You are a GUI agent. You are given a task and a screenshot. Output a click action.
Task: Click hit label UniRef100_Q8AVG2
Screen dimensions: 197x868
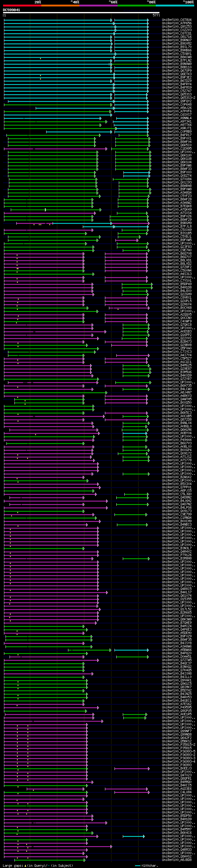pyautogui.click(x=176, y=856)
